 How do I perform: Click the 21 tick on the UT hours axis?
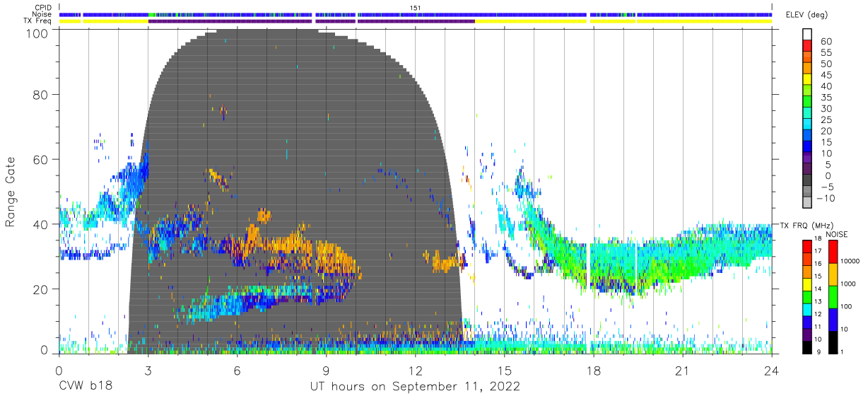point(683,371)
